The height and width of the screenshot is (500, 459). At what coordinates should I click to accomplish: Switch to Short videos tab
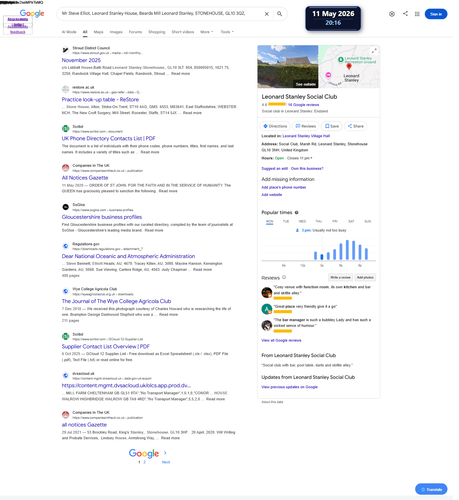point(183,32)
